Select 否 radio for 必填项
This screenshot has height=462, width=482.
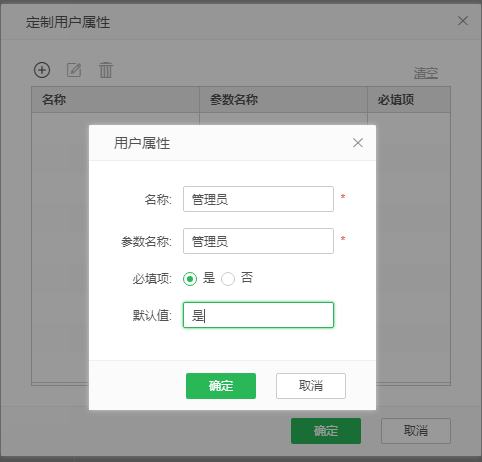228,279
